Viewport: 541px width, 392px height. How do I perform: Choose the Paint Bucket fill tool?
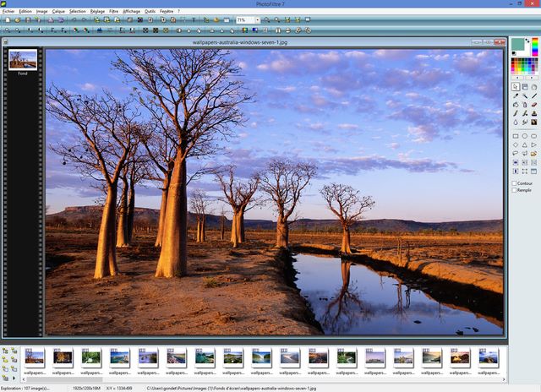(x=516, y=104)
